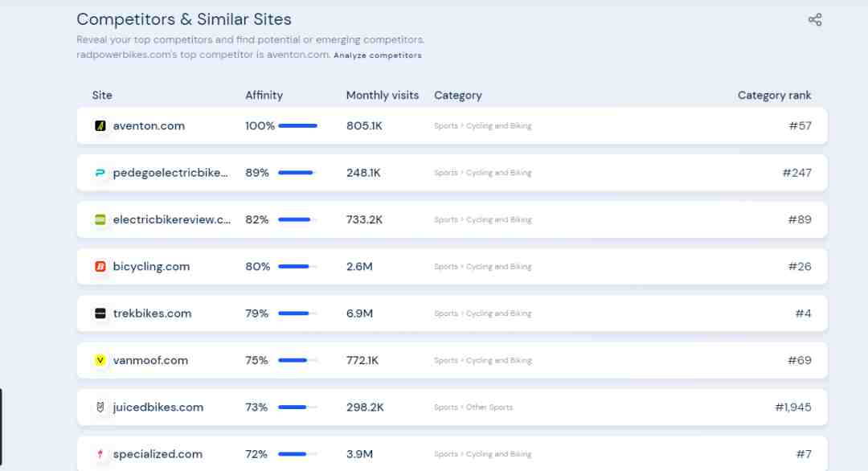This screenshot has height=471, width=868.
Task: Click the #57 category rank
Action: [x=800, y=125]
